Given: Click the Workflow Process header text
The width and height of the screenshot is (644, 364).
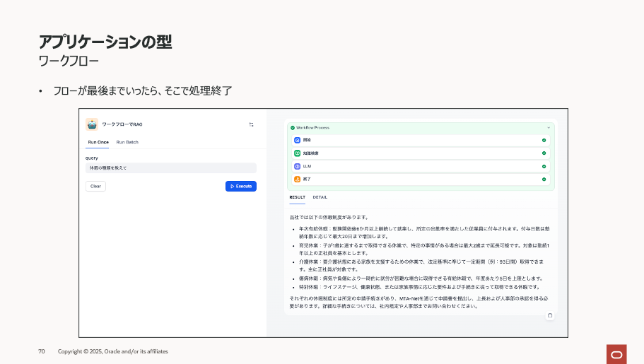Looking at the screenshot, I should (x=312, y=128).
